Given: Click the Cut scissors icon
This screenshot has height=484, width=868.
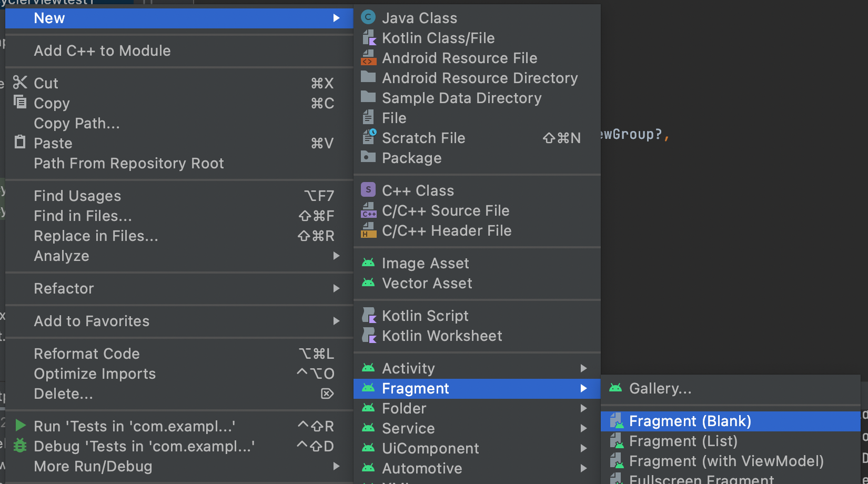Looking at the screenshot, I should [x=20, y=83].
